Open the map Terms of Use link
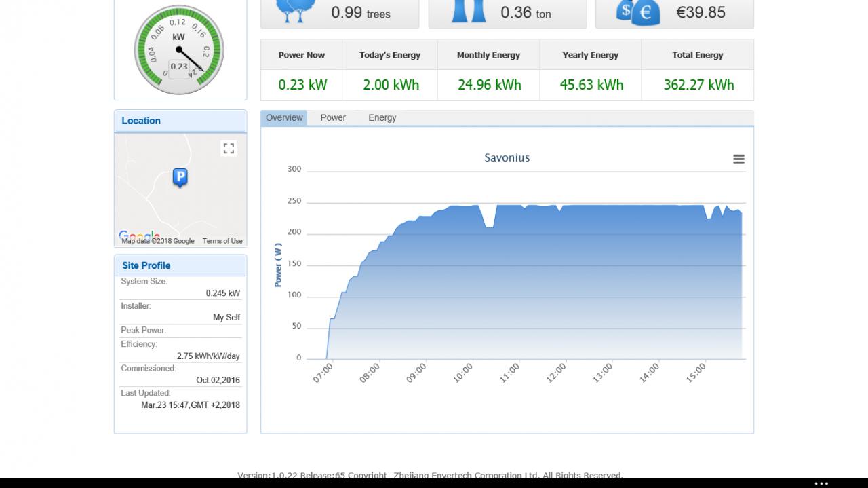 [x=222, y=241]
